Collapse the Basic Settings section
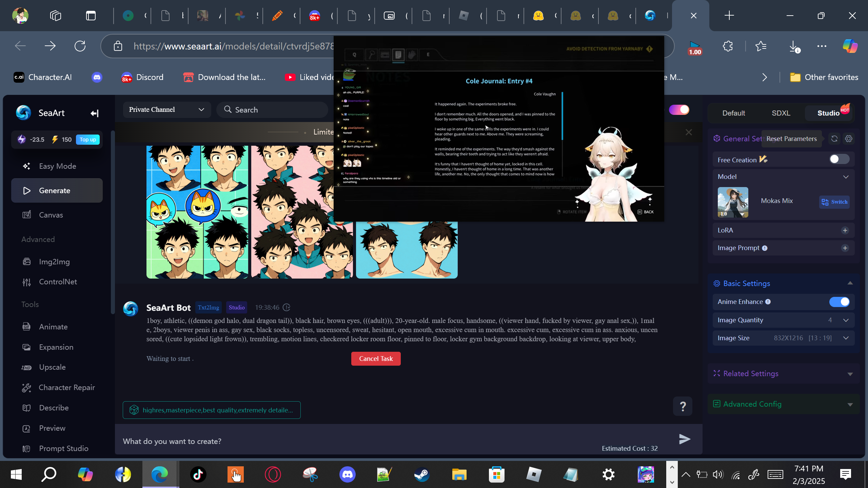The image size is (868, 488). click(850, 283)
